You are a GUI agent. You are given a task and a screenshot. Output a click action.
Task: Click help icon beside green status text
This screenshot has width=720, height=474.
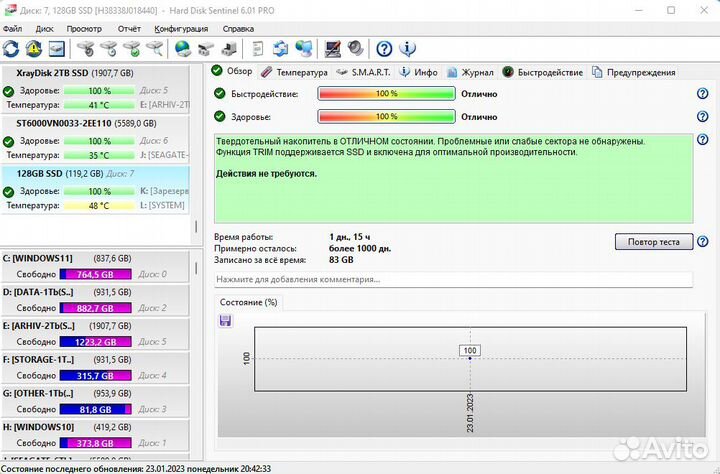(x=703, y=139)
